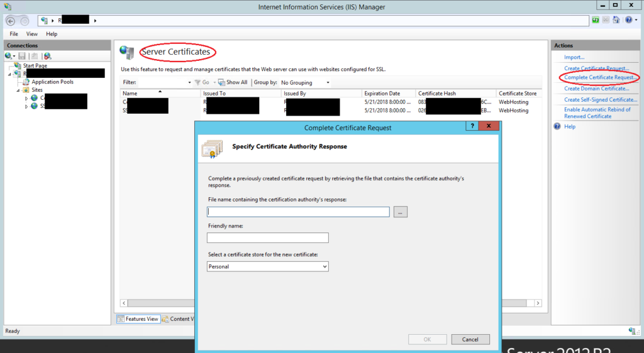Click the Create Certificate Request... link
Viewport: 644px width, 353px height.
tap(596, 68)
